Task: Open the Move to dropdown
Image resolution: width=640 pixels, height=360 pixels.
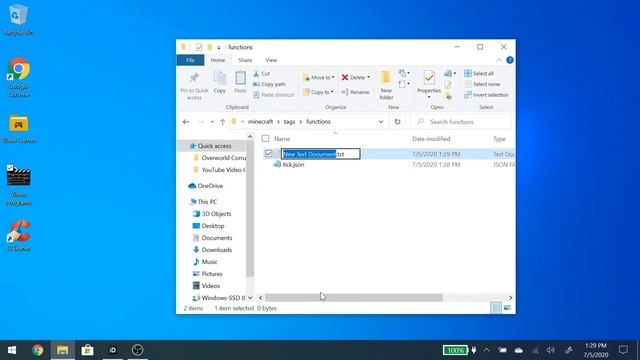Action: coord(319,77)
